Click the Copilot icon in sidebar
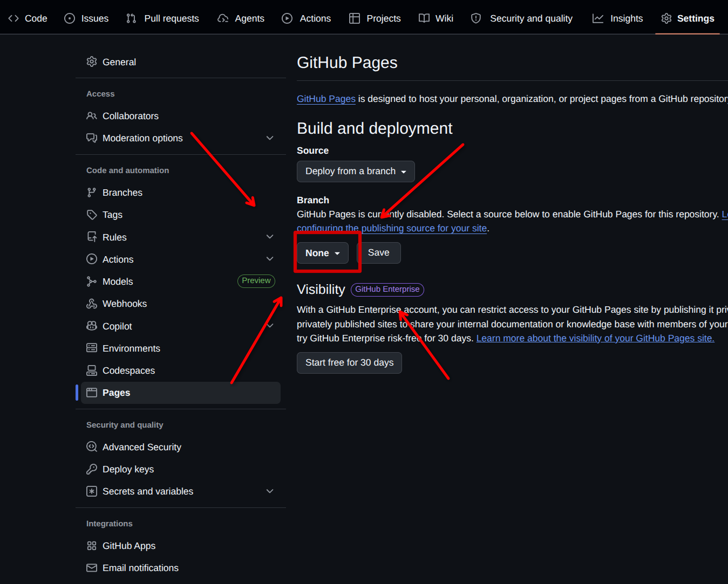Screen dimensions: 728x584 [x=92, y=326]
